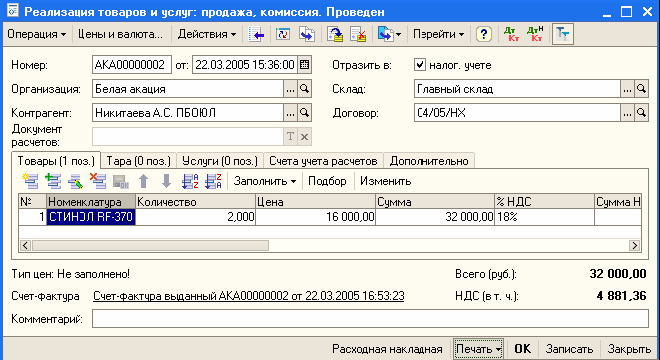Click the unpost document icon with red cross
This screenshot has width=660, height=360.
[358, 34]
